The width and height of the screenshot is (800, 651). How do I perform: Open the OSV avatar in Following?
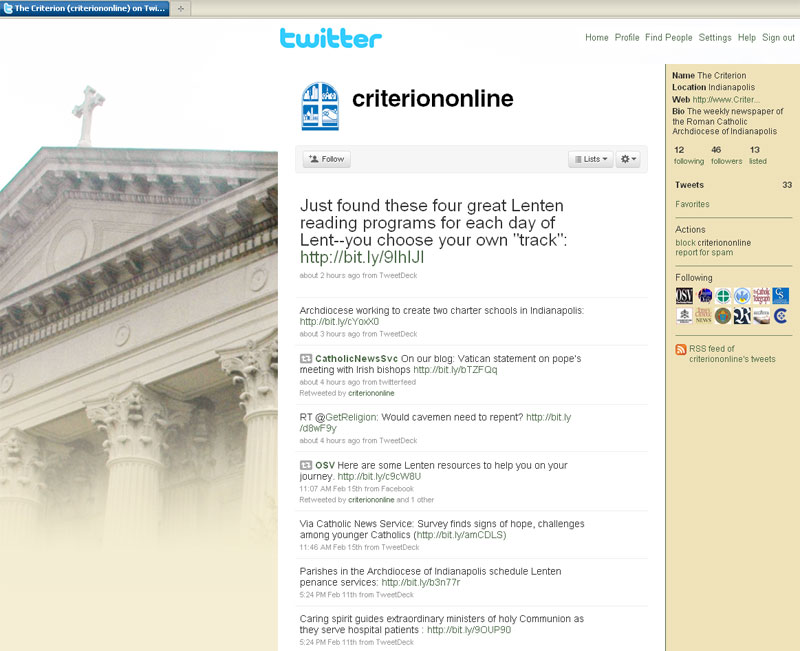(x=684, y=296)
